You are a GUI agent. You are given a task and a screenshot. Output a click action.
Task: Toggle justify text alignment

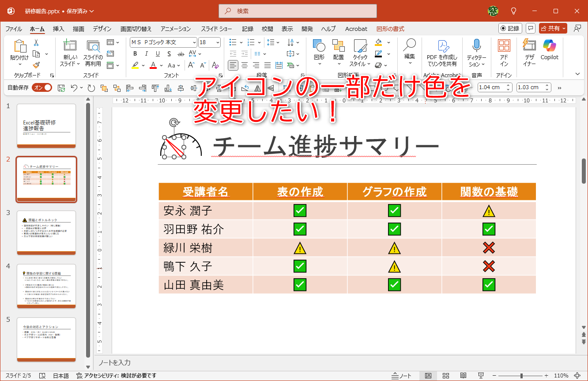coord(267,65)
